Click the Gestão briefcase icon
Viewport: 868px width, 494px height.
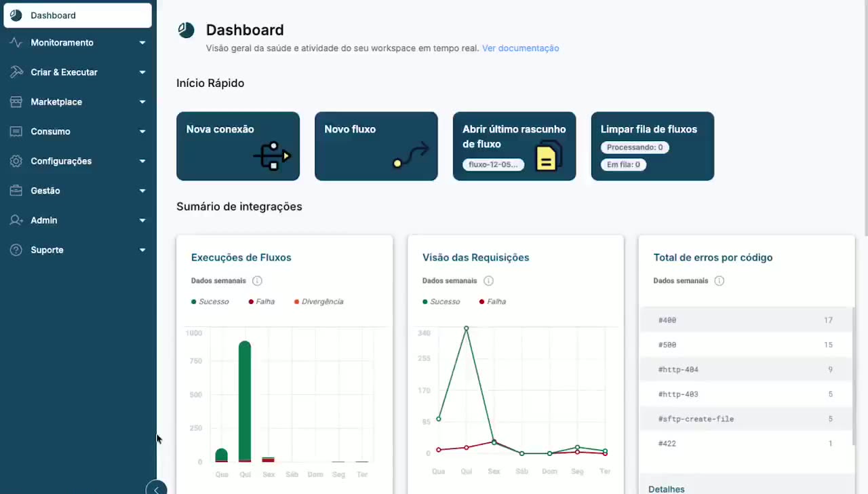point(16,191)
